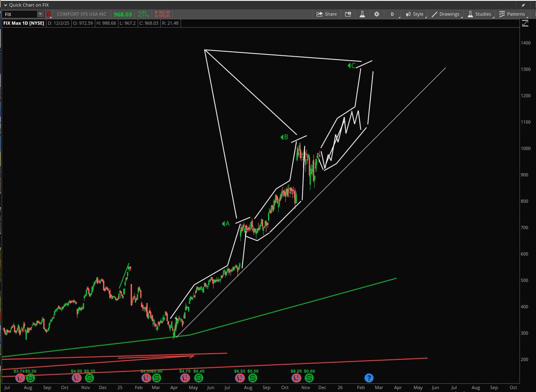Screen dimensions: 536x392
Task: Click the dividend icon under $0.50
Action: 252,378
